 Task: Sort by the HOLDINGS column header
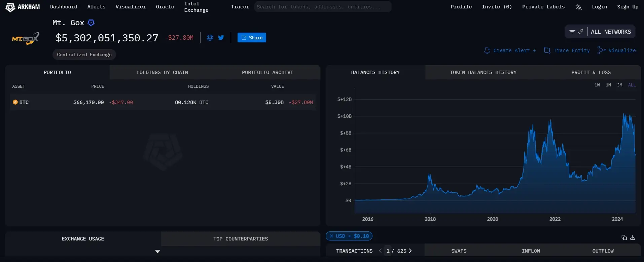[198, 86]
